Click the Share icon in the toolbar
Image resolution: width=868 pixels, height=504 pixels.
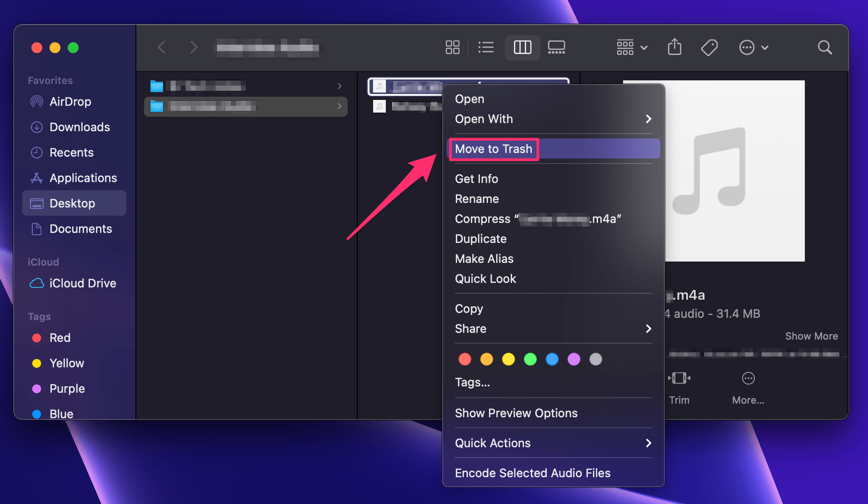pyautogui.click(x=674, y=47)
